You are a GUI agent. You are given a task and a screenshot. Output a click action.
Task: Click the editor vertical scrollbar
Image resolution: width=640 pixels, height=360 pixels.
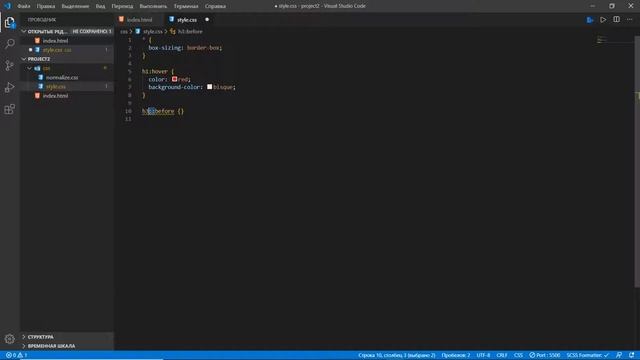click(637, 163)
